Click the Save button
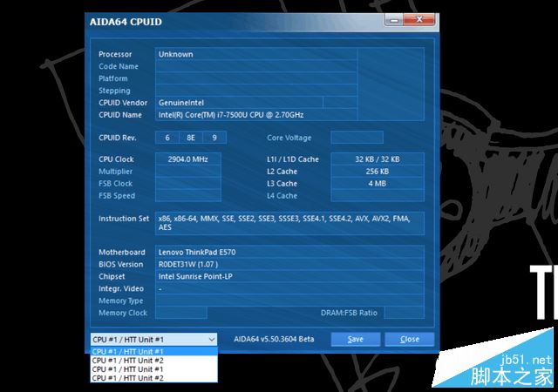The image size is (558, 392). pos(356,340)
